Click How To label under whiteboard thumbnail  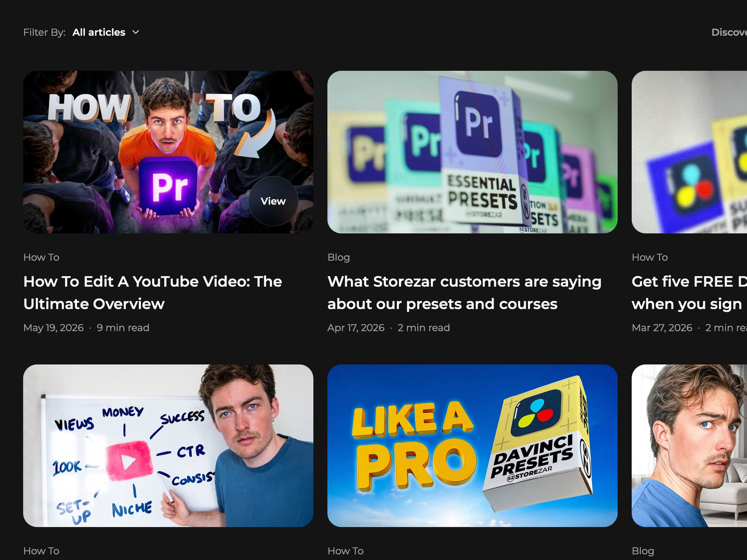pos(42,551)
